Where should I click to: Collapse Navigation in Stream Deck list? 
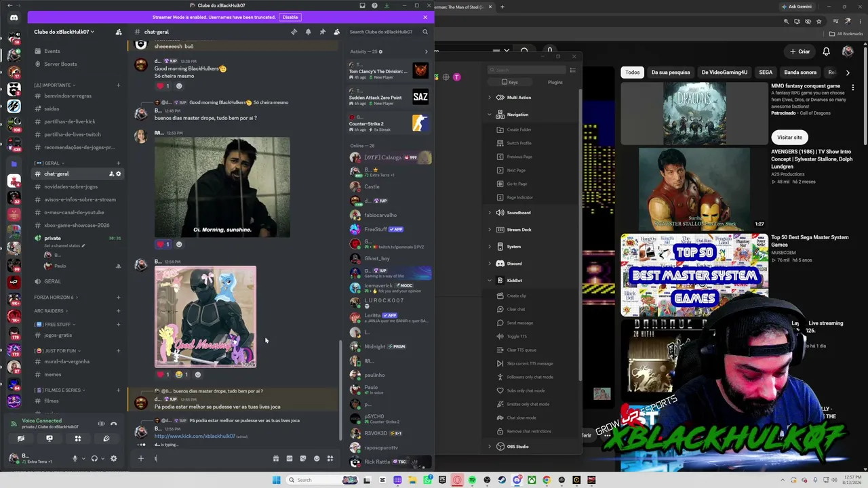click(x=490, y=115)
